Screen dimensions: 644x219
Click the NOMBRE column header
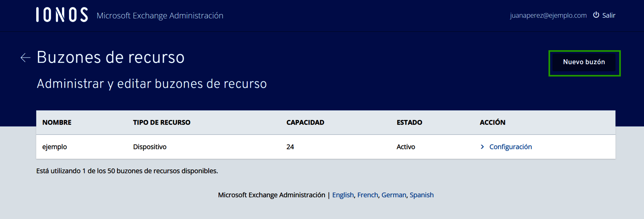57,123
